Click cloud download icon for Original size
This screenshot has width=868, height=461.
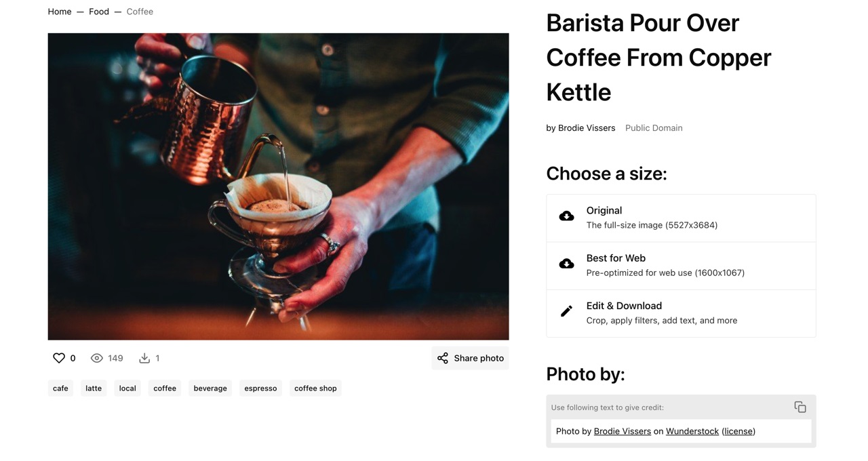tap(566, 216)
